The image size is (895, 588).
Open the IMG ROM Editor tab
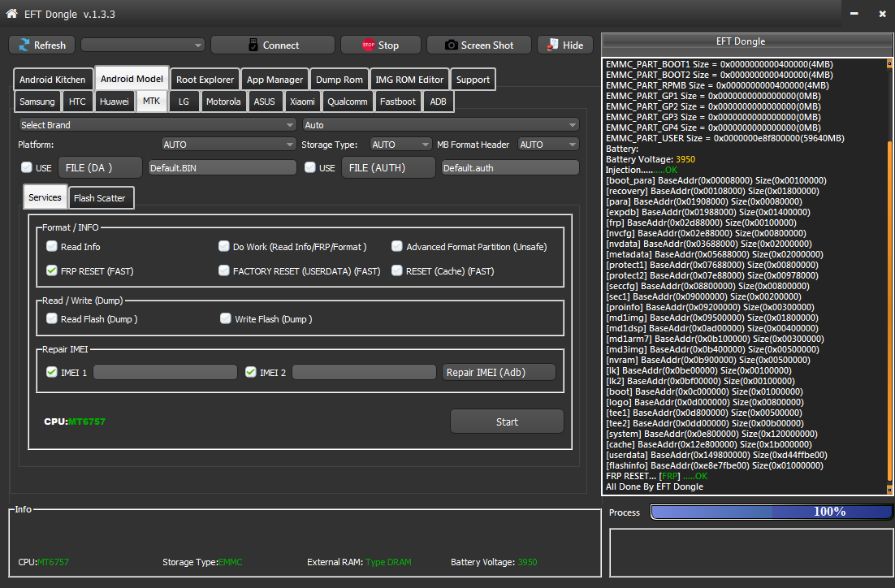tap(409, 80)
